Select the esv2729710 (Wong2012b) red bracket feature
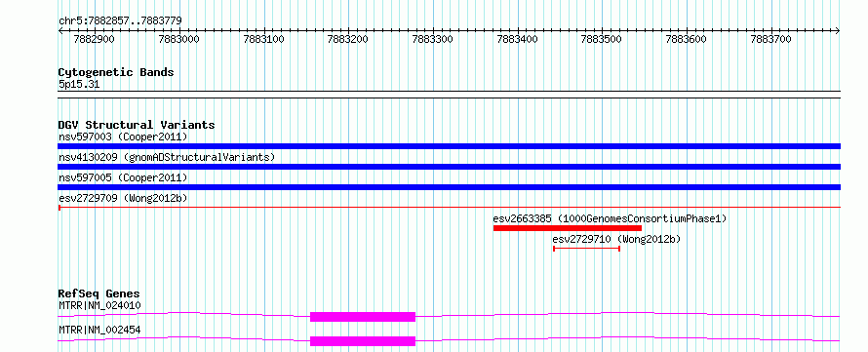The height and width of the screenshot is (352, 868). point(586,249)
